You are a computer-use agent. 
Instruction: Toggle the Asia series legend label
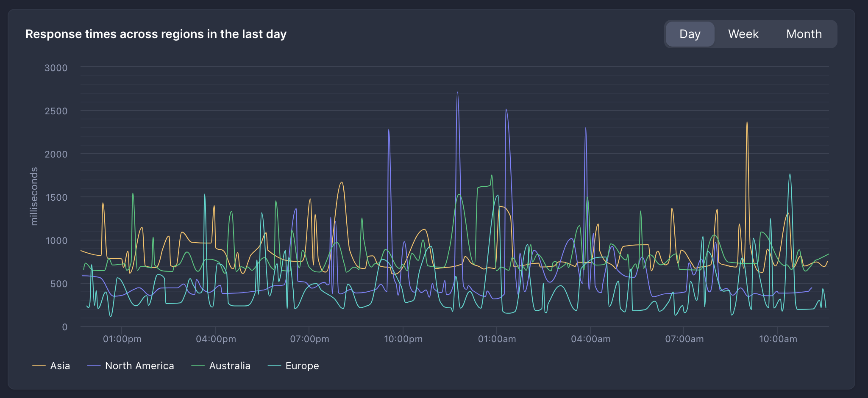60,366
